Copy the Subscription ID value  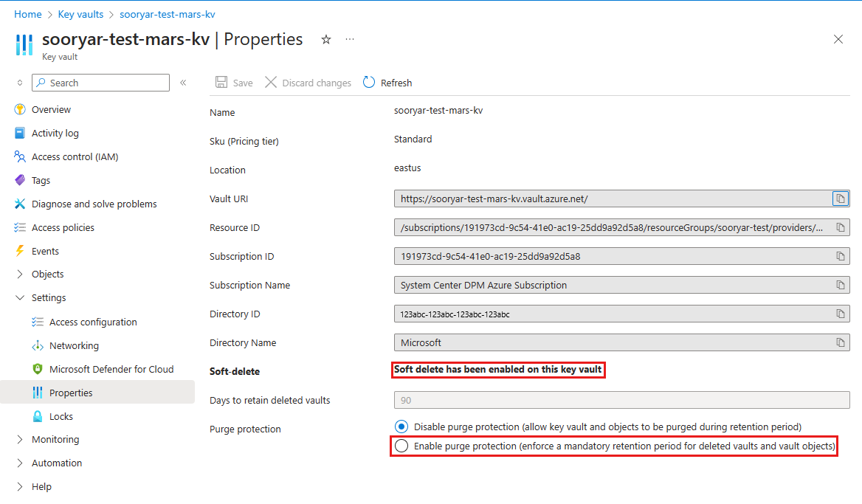(x=840, y=256)
